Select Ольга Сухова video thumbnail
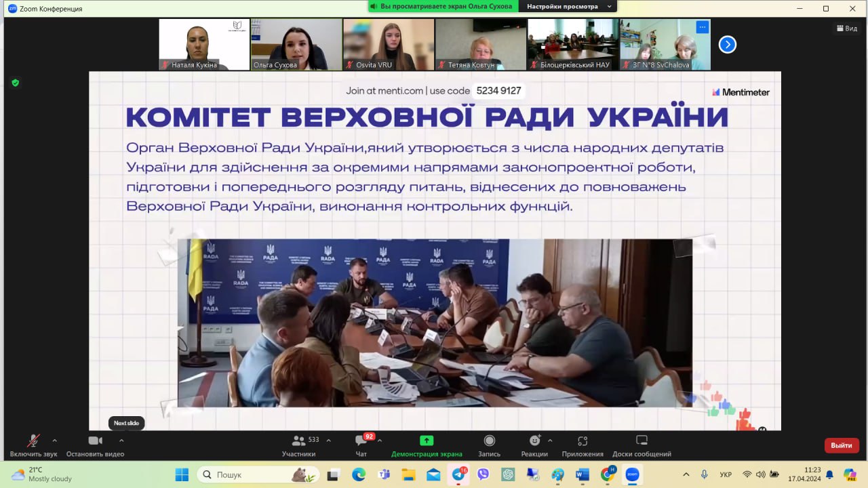Screen dimensions: 868x488 click(x=296, y=45)
